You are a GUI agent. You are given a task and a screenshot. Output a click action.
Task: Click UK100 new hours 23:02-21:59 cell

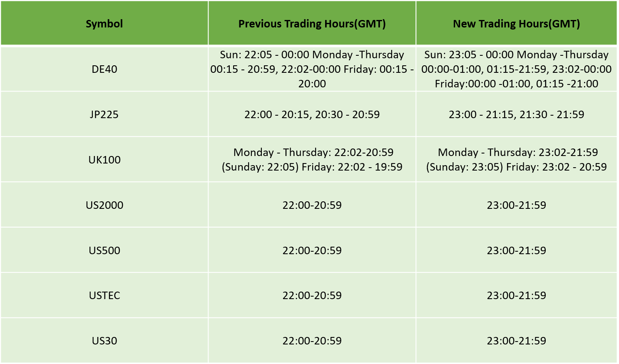[516, 160]
